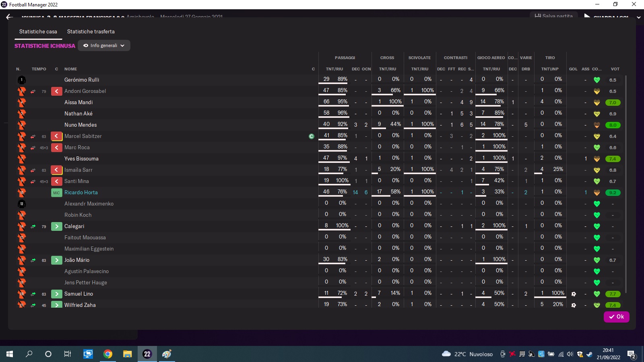Click the green substituted-on arrow for Samuel Lino
Image resolution: width=644 pixels, height=362 pixels.
point(56,294)
